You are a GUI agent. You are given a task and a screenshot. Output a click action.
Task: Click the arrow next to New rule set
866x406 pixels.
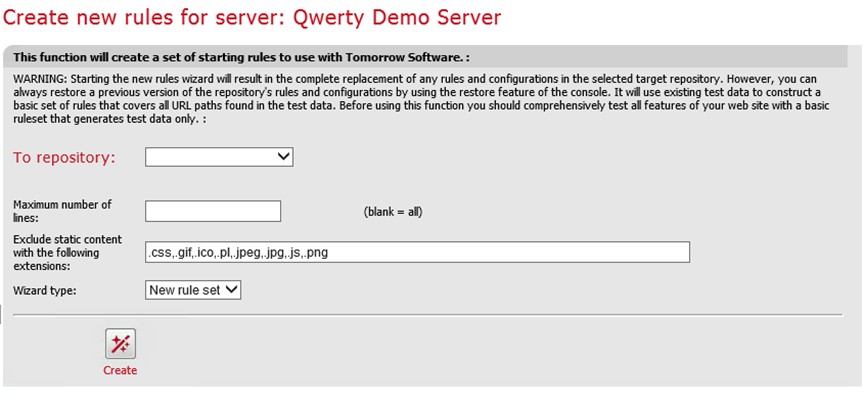(232, 290)
